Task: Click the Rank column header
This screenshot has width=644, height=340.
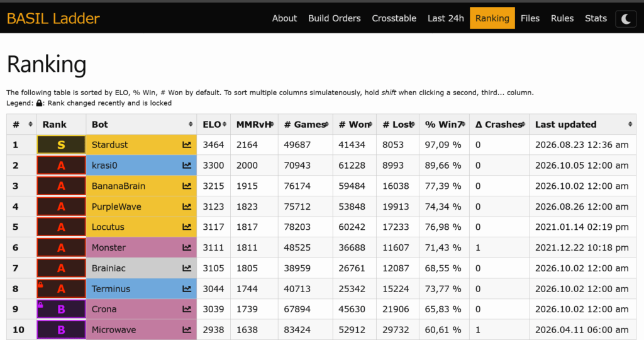Action: point(61,124)
